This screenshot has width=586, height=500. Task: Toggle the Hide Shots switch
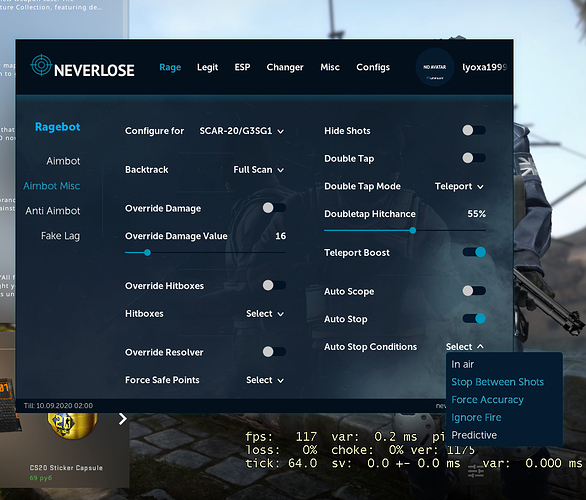pos(474,130)
